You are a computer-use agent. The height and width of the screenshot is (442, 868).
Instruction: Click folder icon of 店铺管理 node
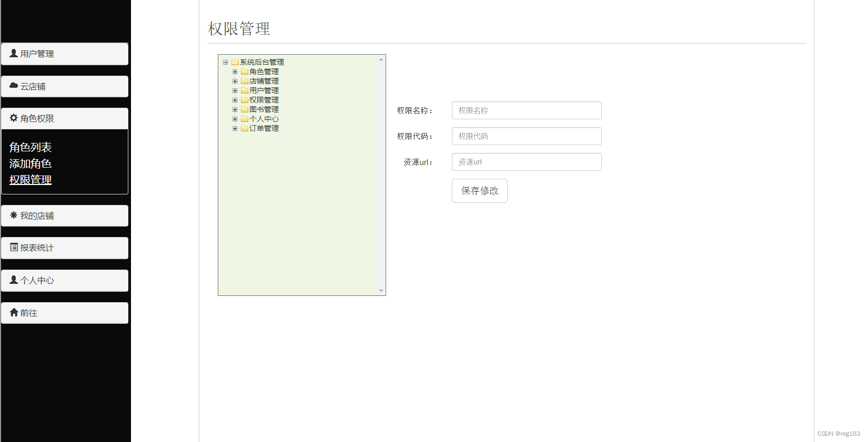245,81
